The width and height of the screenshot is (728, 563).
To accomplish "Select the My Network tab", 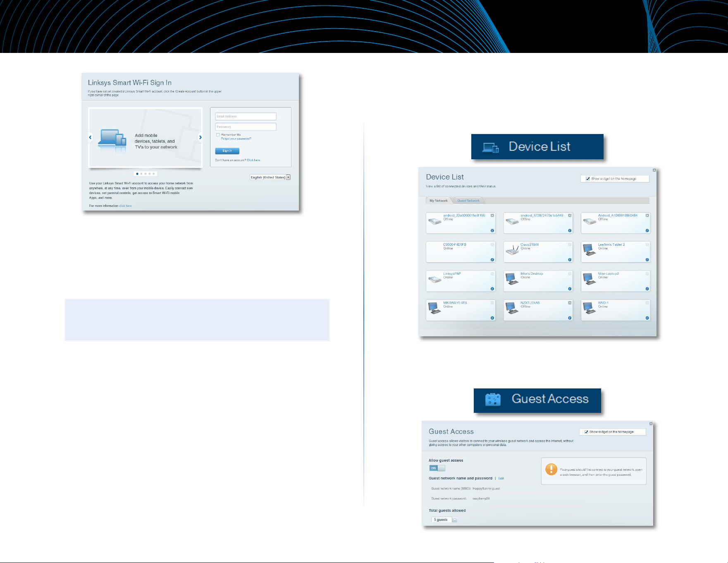I will (439, 201).
